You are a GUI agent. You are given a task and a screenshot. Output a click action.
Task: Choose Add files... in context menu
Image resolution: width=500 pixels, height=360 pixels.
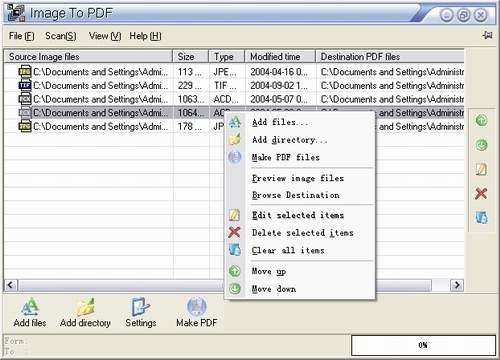coord(300,122)
